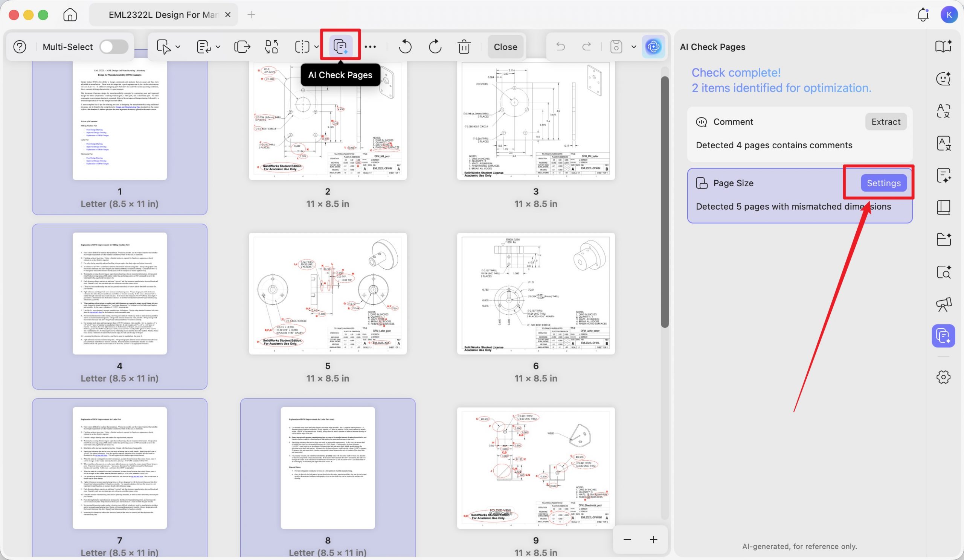Click the 'AI Check Pages' panel heading

713,47
